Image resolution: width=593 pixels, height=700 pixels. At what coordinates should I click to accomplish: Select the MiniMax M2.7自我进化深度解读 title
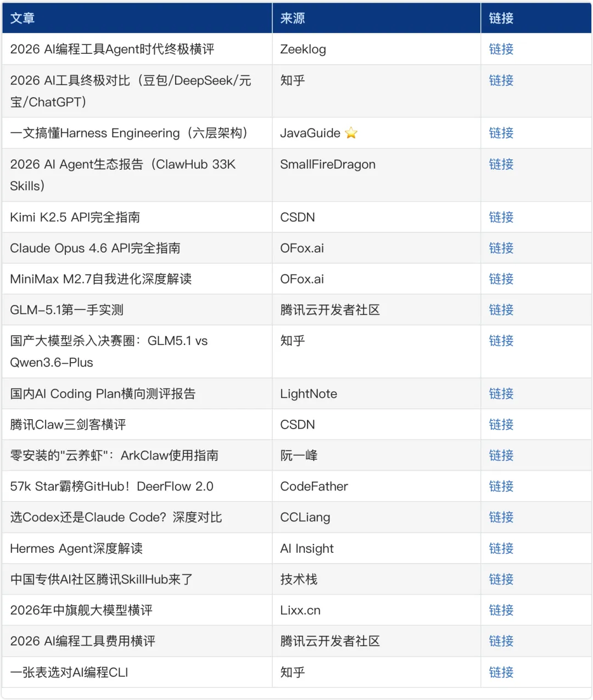101,279
